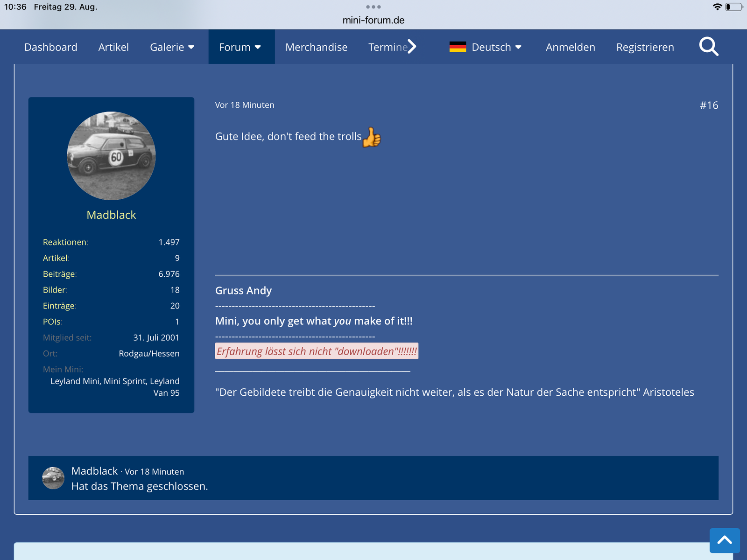
Task: Click the Madblack username in sidebar
Action: tap(111, 215)
